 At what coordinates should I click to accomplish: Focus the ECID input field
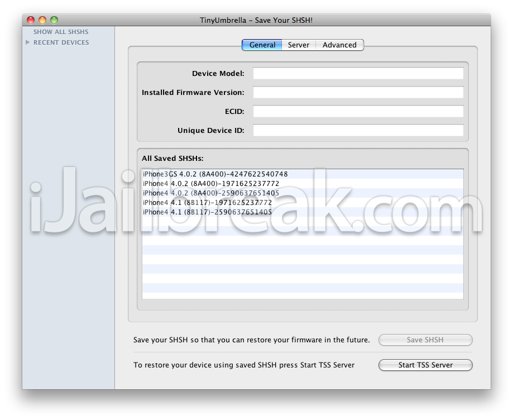pos(358,111)
